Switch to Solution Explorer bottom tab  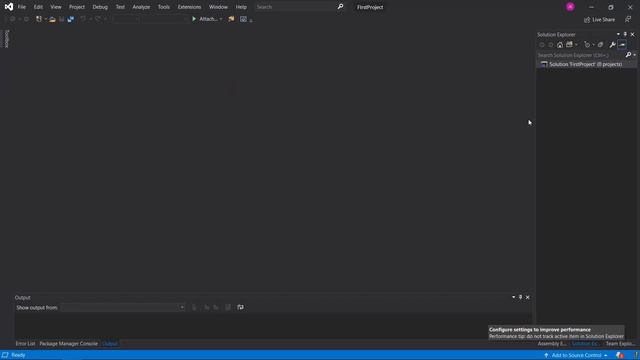click(x=585, y=344)
